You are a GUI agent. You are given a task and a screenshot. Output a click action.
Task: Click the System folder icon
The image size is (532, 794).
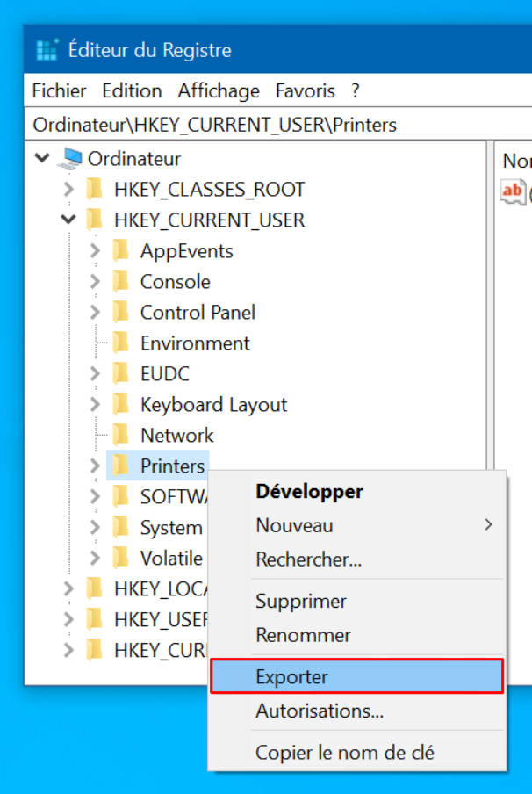121,527
